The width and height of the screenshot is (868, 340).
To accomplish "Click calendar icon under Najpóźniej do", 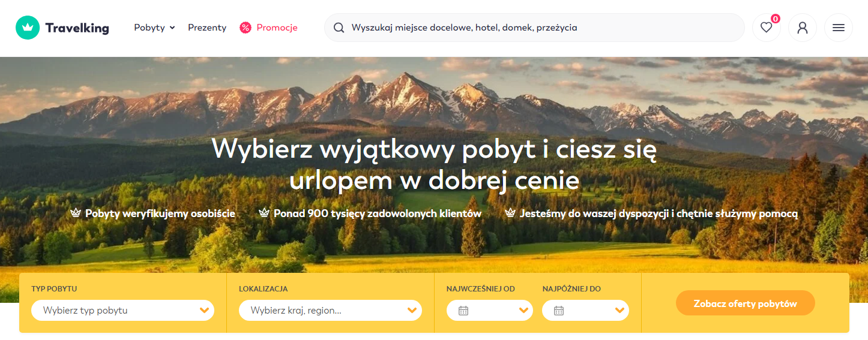I will [x=558, y=311].
